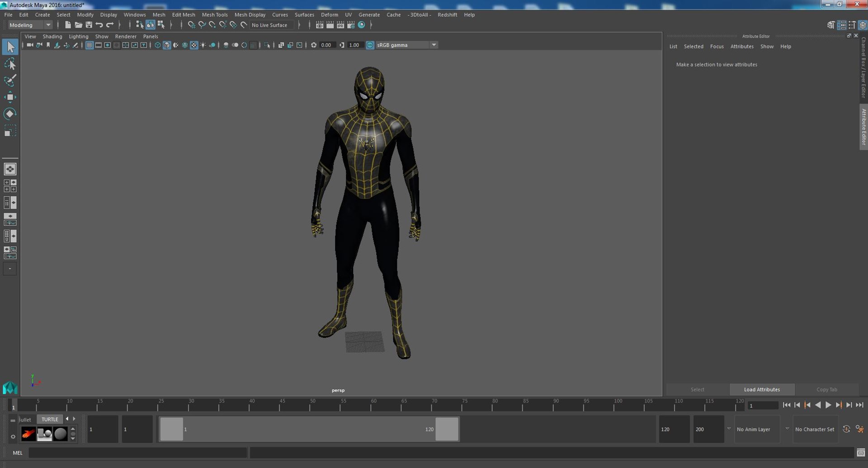Play the animation forwards

828,405
